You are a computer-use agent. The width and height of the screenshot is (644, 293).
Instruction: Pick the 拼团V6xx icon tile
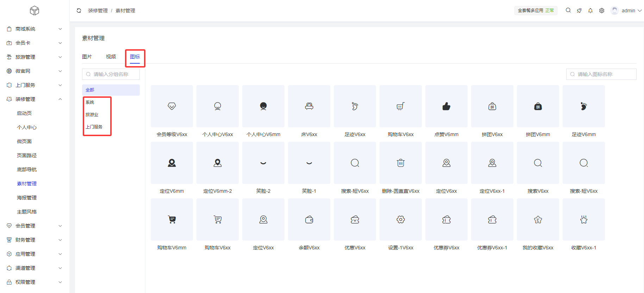coord(492,106)
